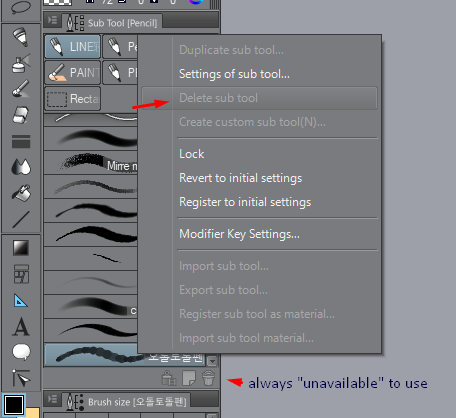Switch to the LINE sub tool group
Screen dimensions: 456x418
72,47
